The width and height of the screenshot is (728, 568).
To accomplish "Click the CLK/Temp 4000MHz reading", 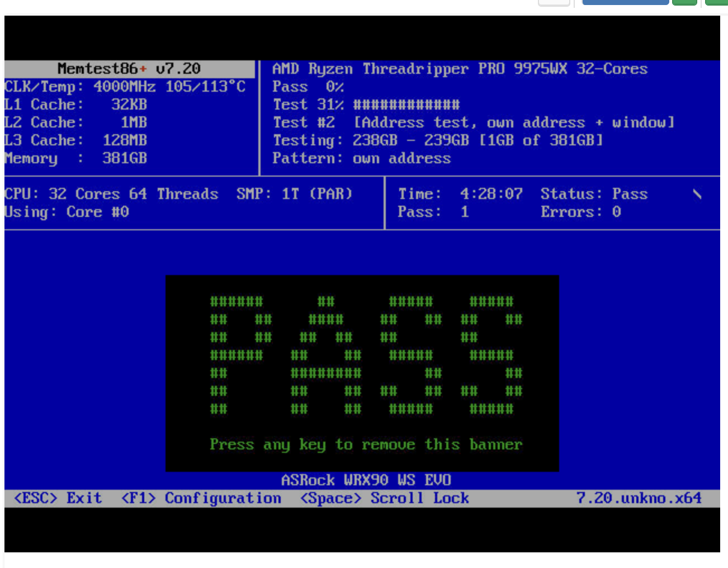I will [x=124, y=87].
